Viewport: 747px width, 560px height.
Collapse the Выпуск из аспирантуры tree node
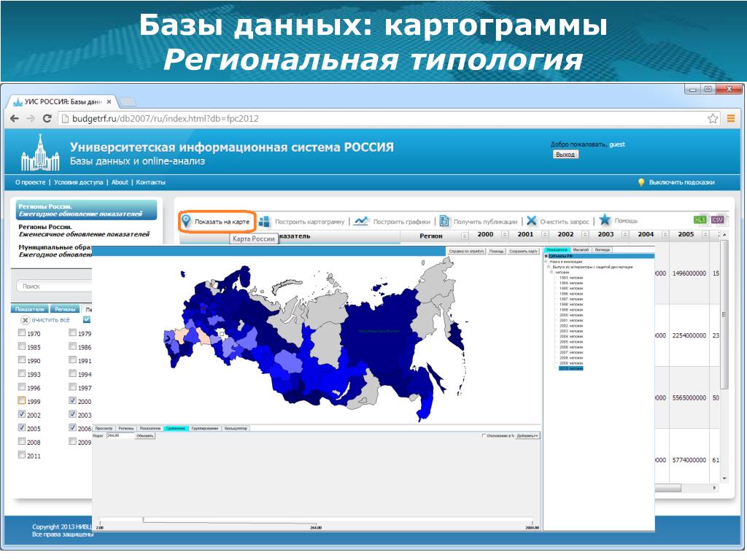[549, 267]
